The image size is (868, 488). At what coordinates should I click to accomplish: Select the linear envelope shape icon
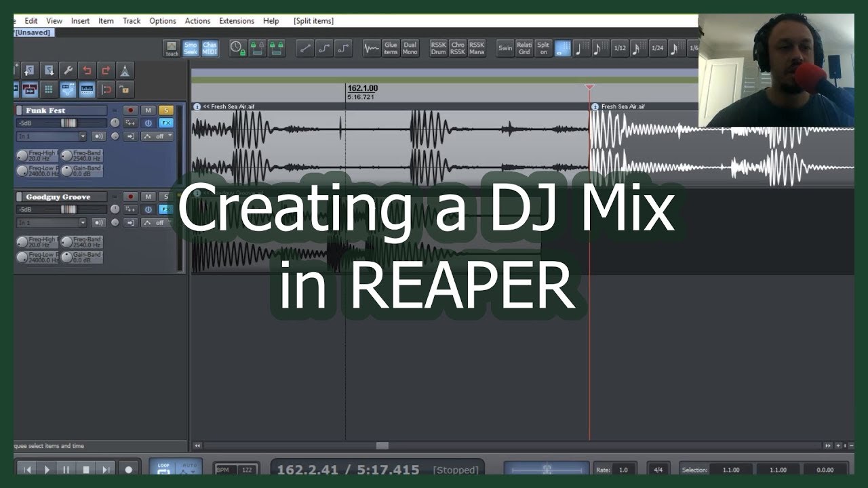point(305,48)
